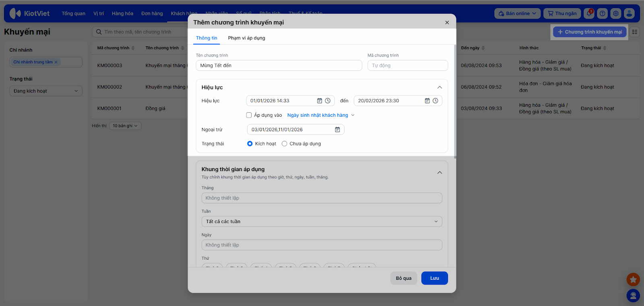644x306 pixels.
Task: Open the help question mark icon
Action: coord(602,13)
